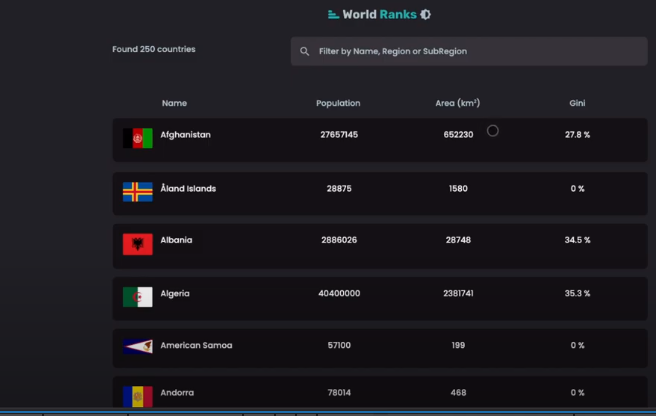Viewport: 656px width, 416px height.
Task: Click Åland Islands Gini value 0 %
Action: [577, 188]
